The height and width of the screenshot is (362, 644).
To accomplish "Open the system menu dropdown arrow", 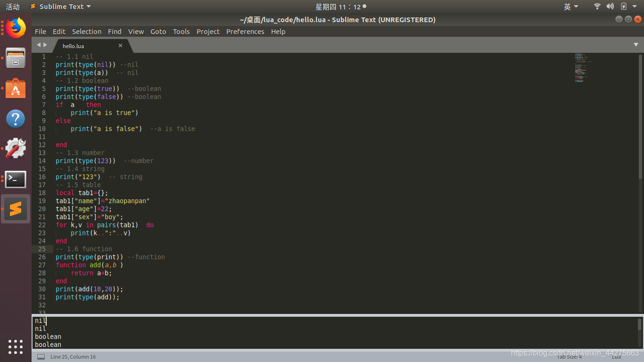I will tap(635, 7).
